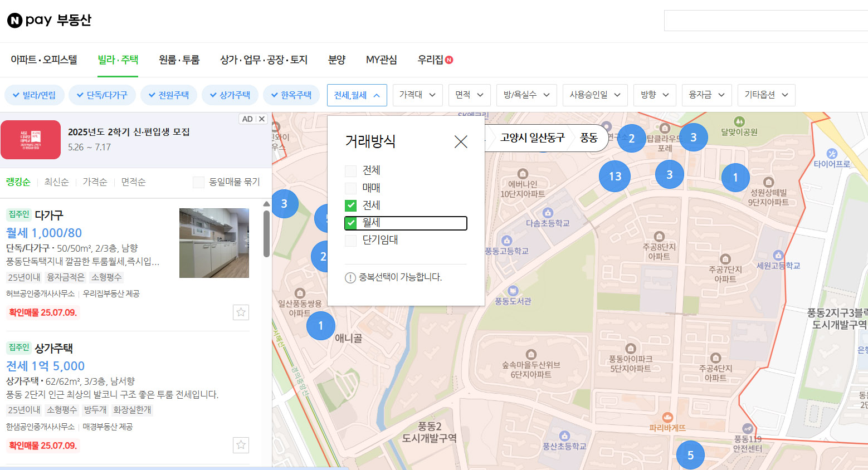The height and width of the screenshot is (470, 868).
Task: Check the 매매 transaction type checkbox
Action: tap(351, 188)
